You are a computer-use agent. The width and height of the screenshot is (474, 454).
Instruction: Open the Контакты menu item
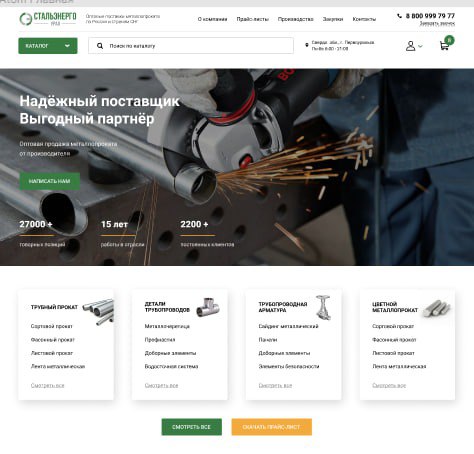tap(364, 19)
